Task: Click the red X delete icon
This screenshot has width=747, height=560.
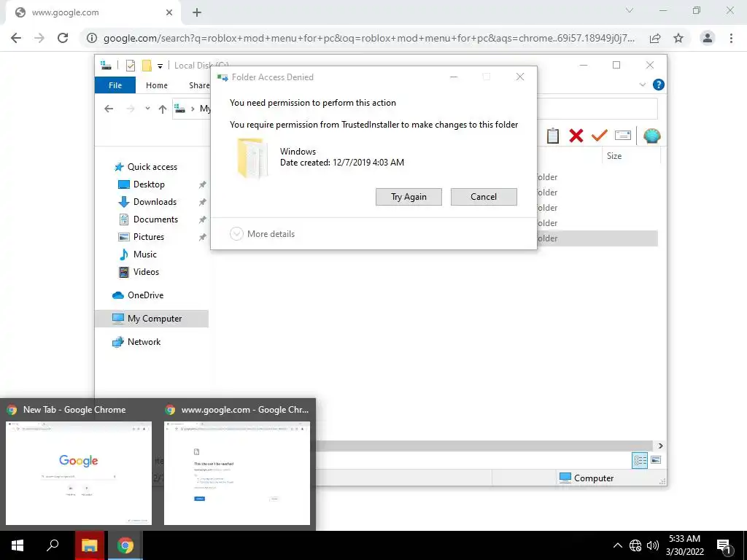Action: coord(576,136)
